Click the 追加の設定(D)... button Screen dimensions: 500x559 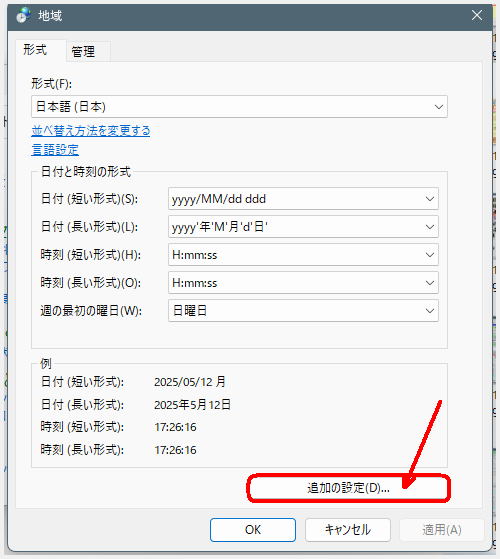click(348, 488)
